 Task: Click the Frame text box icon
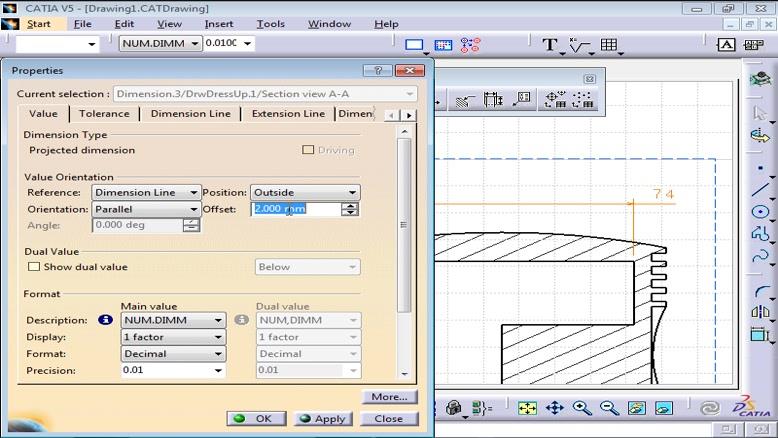pyautogui.click(x=726, y=45)
